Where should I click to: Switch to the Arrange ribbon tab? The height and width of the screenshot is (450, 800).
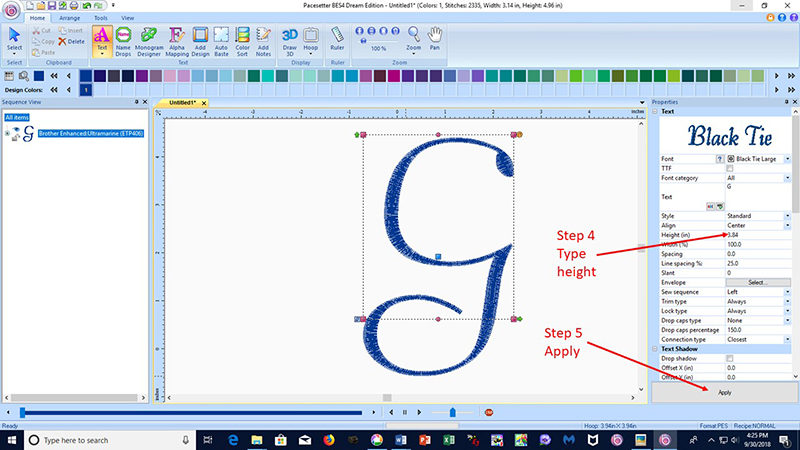point(70,18)
